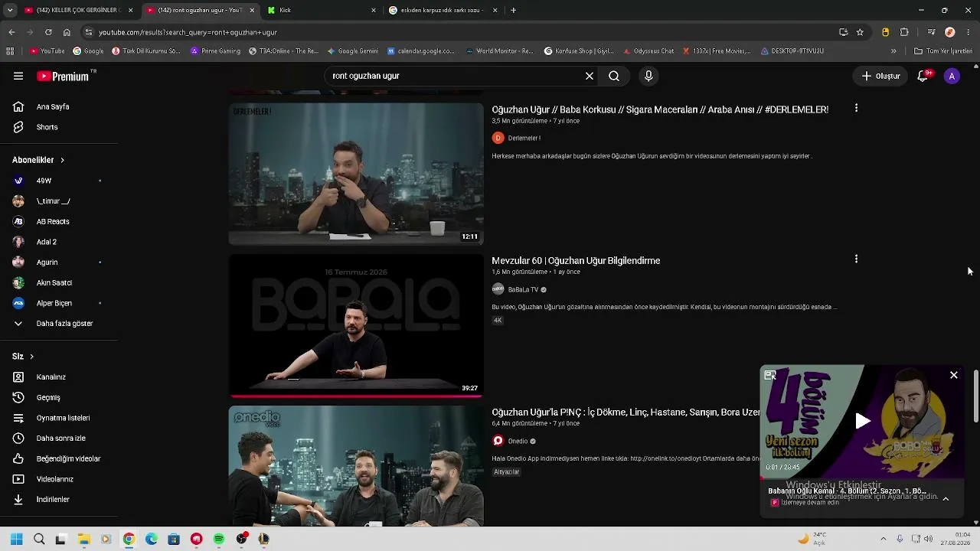
Task: Open the Chrome profile avatar
Action: coord(950,32)
